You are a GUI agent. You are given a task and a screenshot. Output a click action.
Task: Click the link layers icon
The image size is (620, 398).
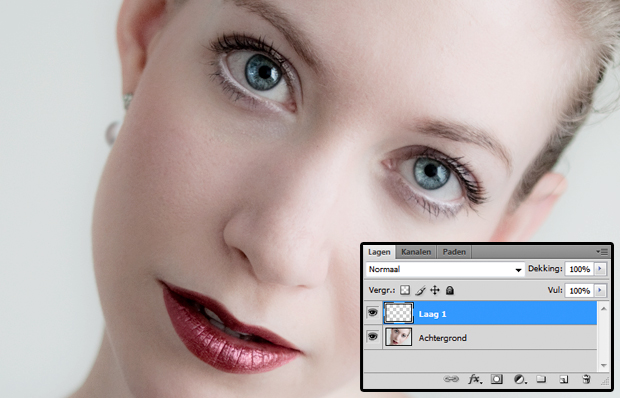click(451, 379)
